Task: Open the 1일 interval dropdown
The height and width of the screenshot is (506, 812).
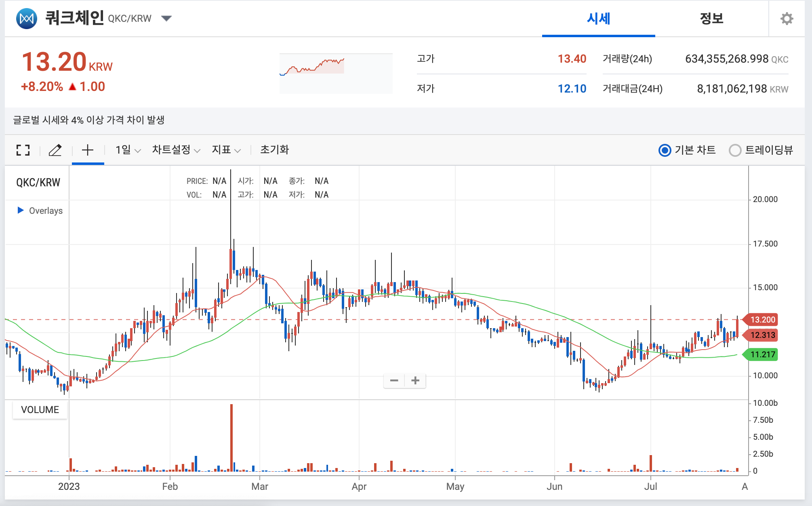Action: [128, 150]
